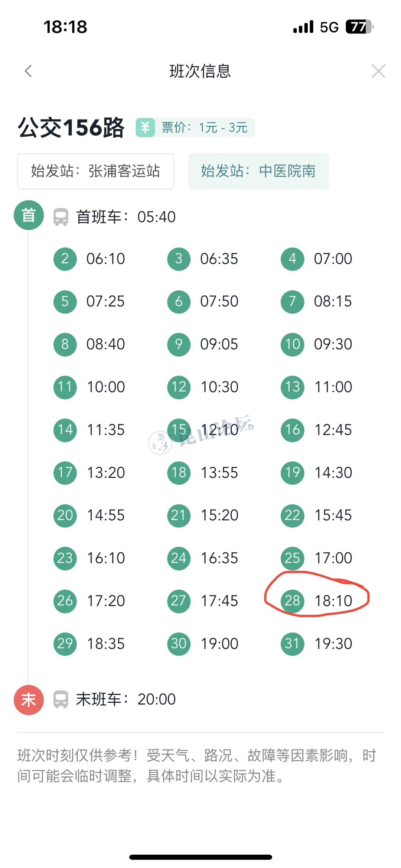Select the 张浦客运站 departure station tab
Screen dimensions: 401x868
click(96, 171)
